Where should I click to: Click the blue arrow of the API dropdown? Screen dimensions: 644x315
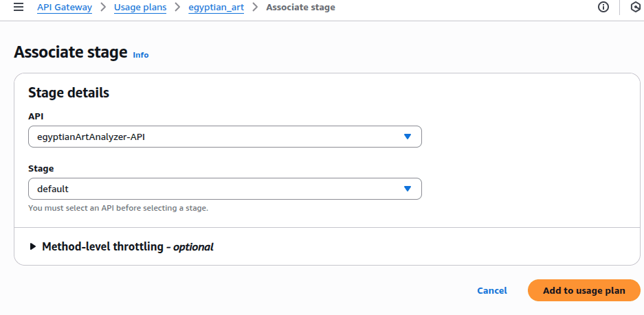[408, 137]
